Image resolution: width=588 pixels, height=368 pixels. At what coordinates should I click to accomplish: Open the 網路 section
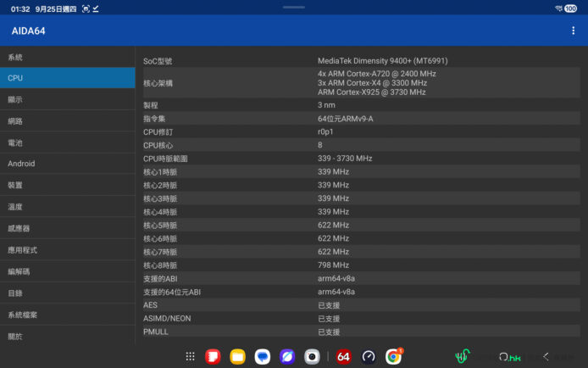(x=68, y=121)
